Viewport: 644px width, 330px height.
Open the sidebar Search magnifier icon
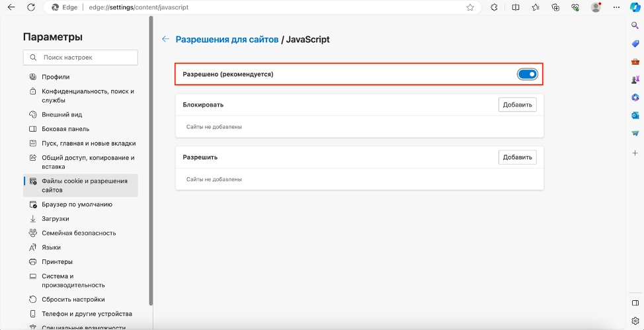coord(635,26)
